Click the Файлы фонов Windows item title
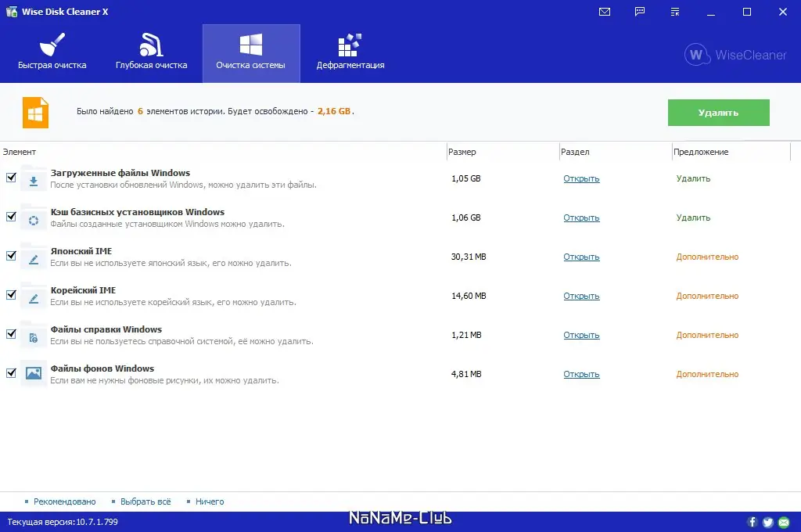 coord(102,368)
